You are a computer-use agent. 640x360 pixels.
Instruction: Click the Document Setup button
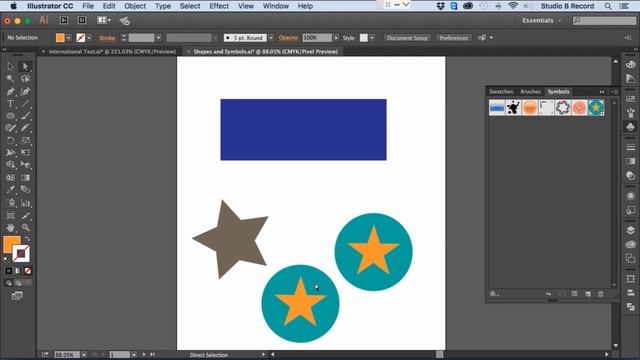click(x=407, y=38)
